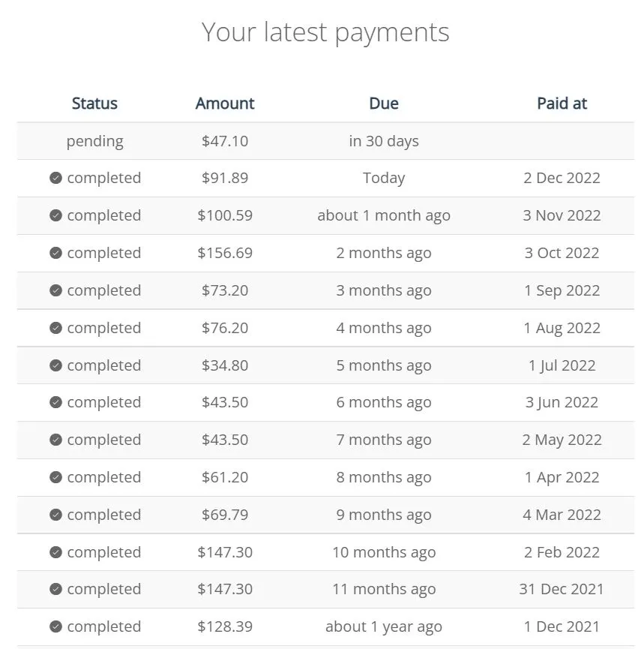Click the Amount column header
Viewport: 644px width, 649px height.
(225, 104)
